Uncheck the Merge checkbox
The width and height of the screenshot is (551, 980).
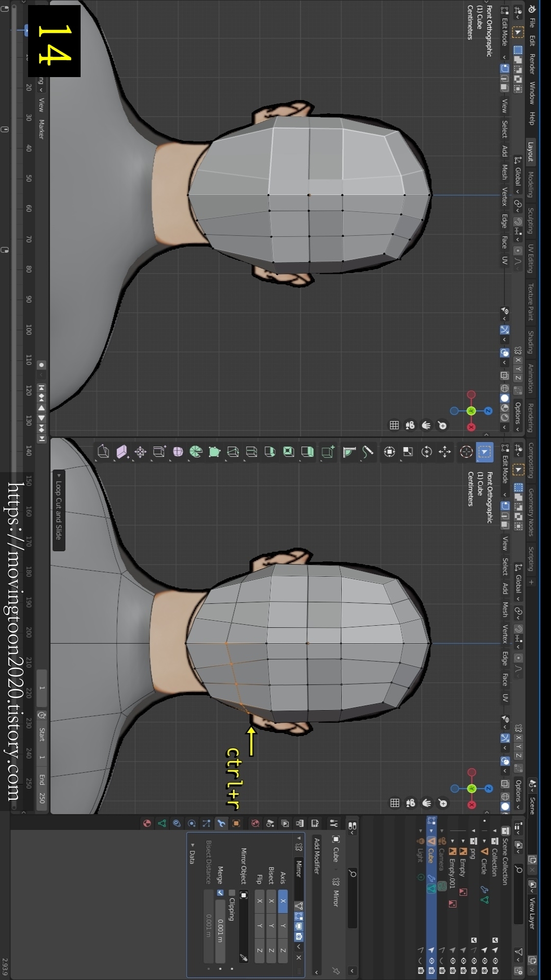click(220, 893)
